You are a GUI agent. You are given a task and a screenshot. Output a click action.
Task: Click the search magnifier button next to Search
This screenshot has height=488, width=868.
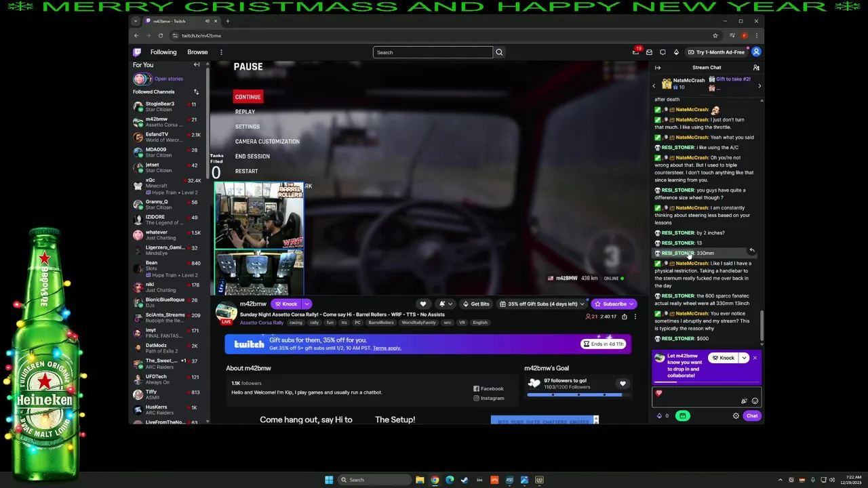click(x=499, y=52)
